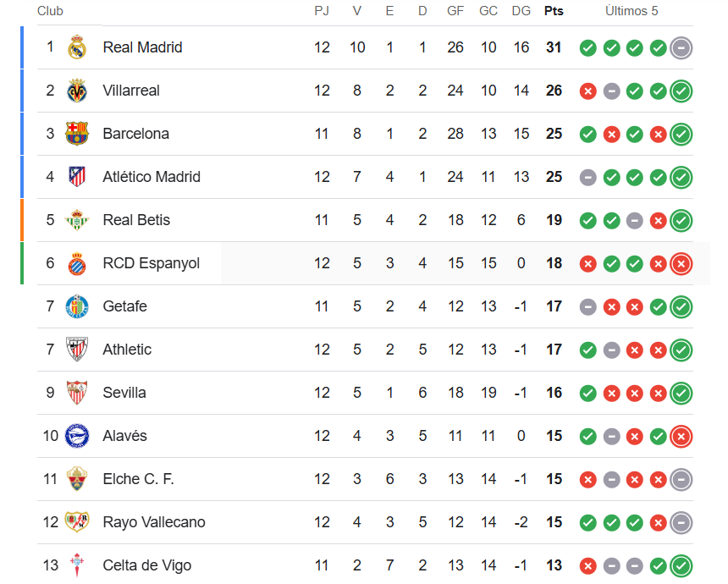Click the Sevilla club crest
The width and height of the screenshot is (728, 584).
click(77, 393)
